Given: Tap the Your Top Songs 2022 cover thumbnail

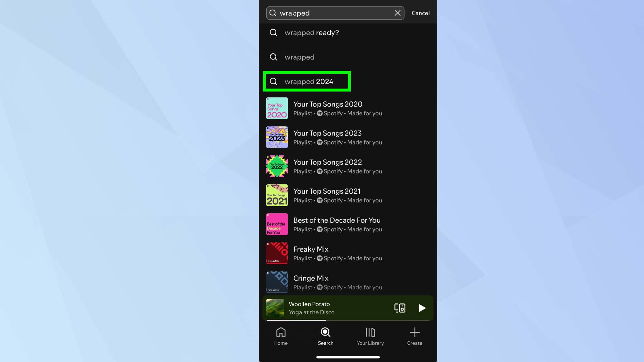Looking at the screenshot, I should (x=277, y=166).
